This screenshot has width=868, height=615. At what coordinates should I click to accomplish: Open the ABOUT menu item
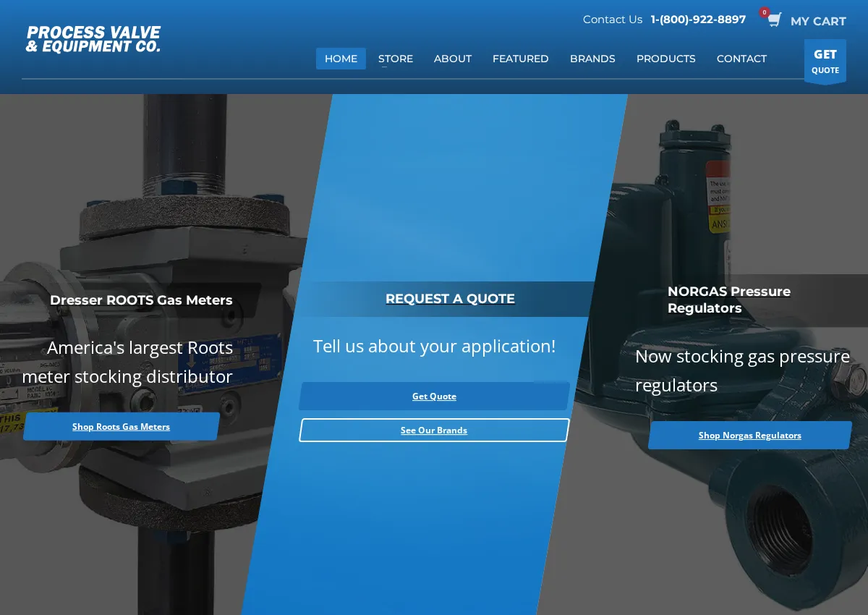pyautogui.click(x=453, y=59)
